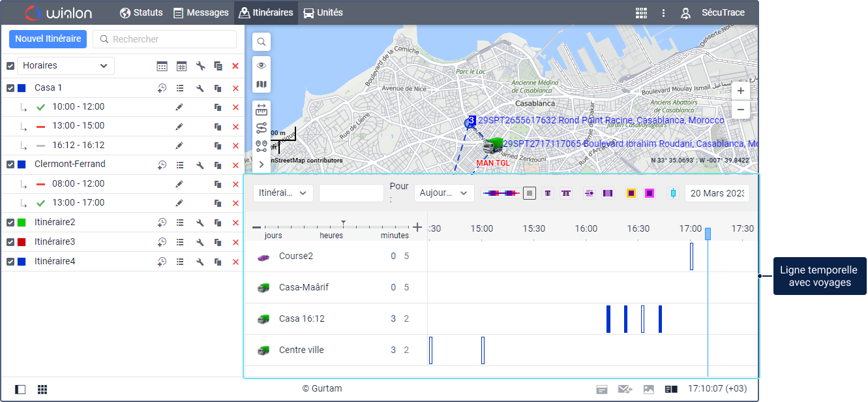
Task: Uncheck the Itinéraire3 checkbox
Action: pyautogui.click(x=10, y=242)
